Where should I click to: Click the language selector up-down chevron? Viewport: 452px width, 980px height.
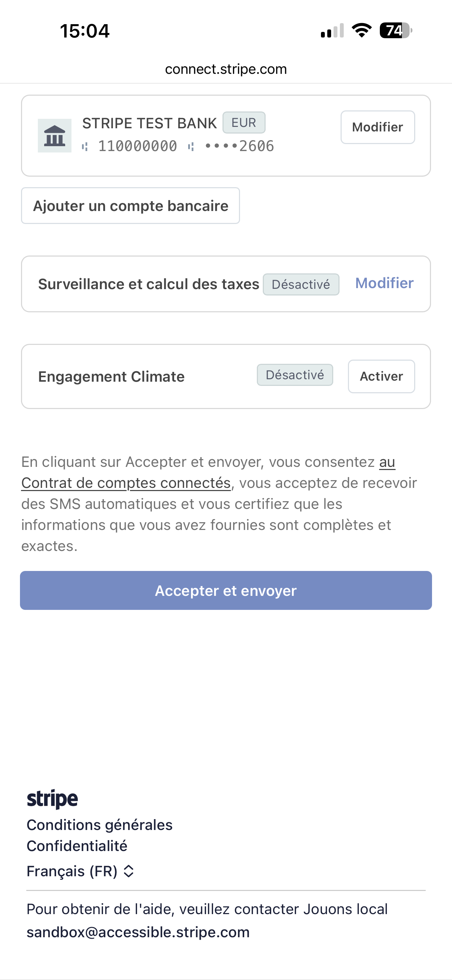coord(129,871)
